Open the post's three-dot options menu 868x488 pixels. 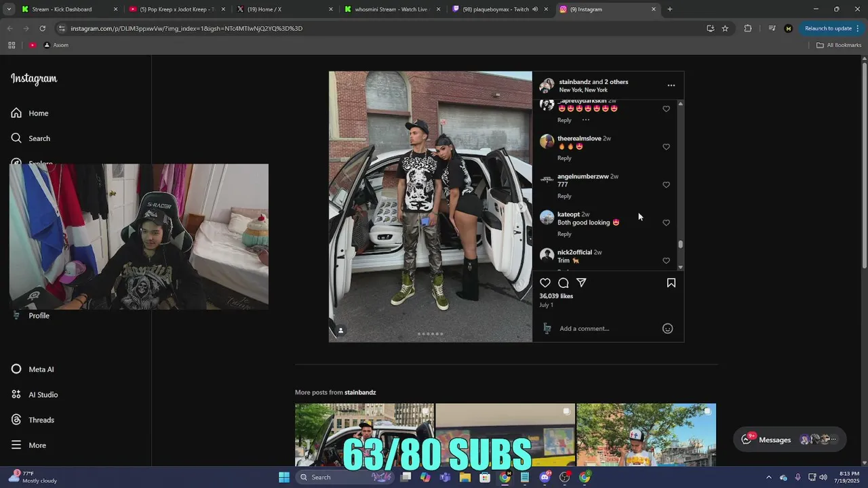click(x=671, y=85)
